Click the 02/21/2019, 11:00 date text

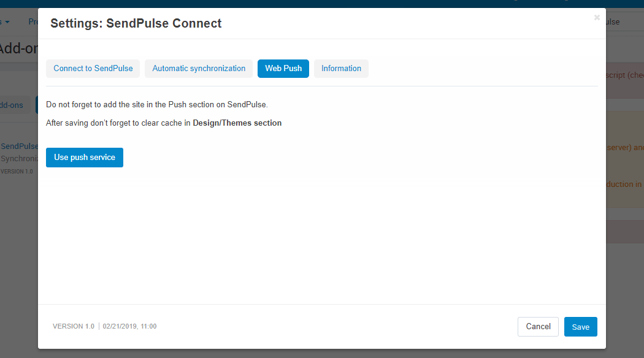coord(129,326)
